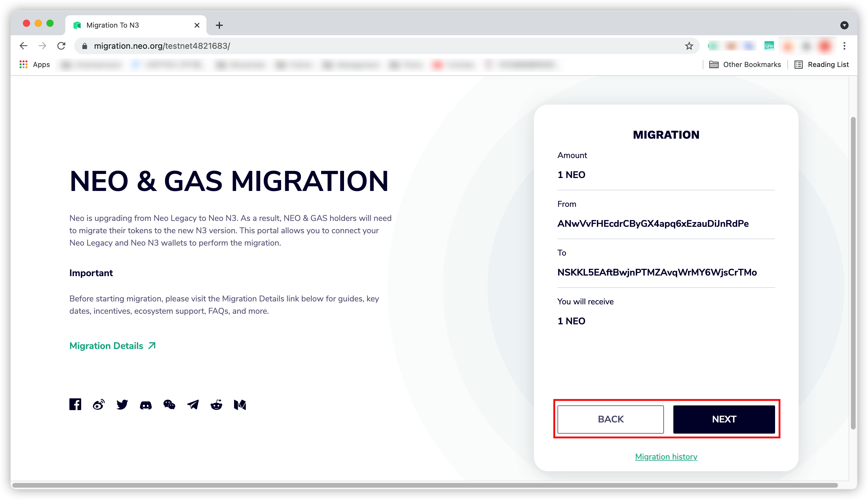Click the Reddit icon

pyautogui.click(x=216, y=405)
